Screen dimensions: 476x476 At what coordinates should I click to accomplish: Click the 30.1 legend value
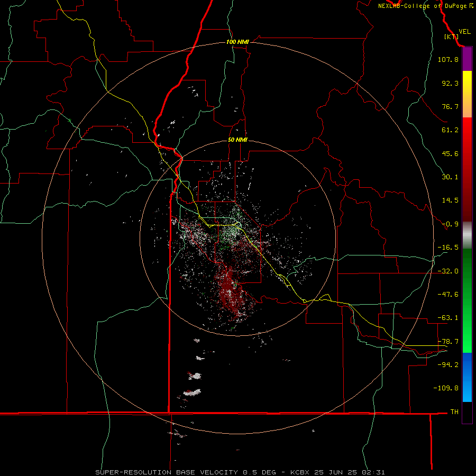450,177
